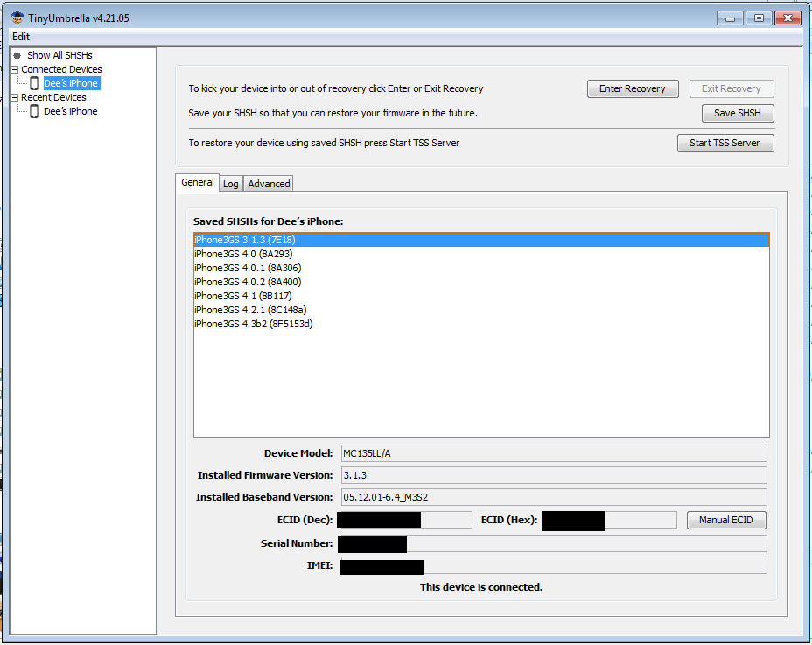
Task: Select iPhone3GS 4.0.1 (8A306) entry
Action: point(481,268)
